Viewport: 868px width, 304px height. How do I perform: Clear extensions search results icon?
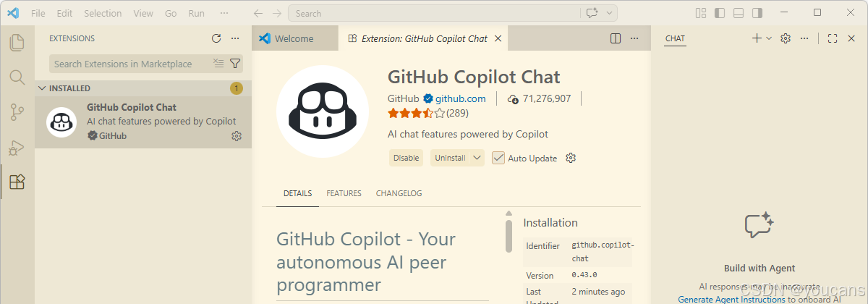(218, 64)
